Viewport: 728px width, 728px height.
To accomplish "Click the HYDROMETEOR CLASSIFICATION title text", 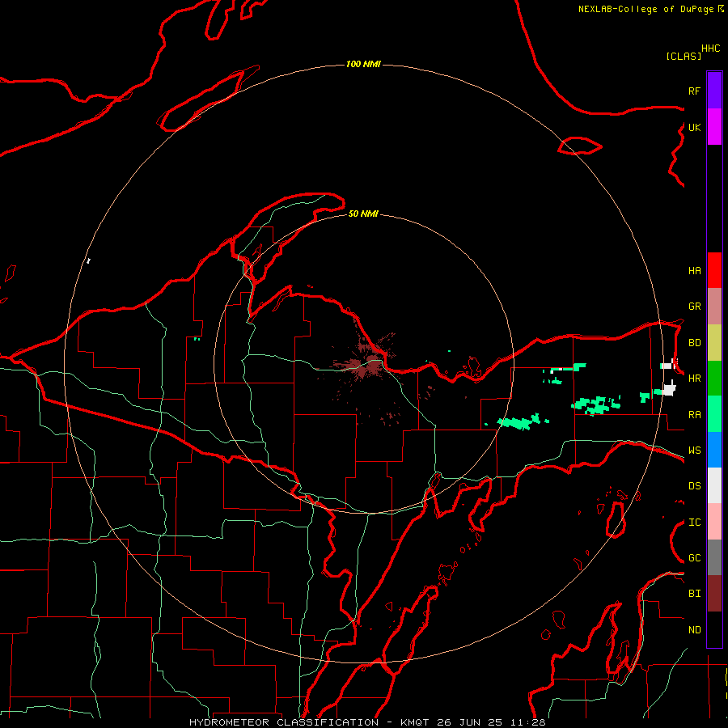I will click(x=284, y=722).
